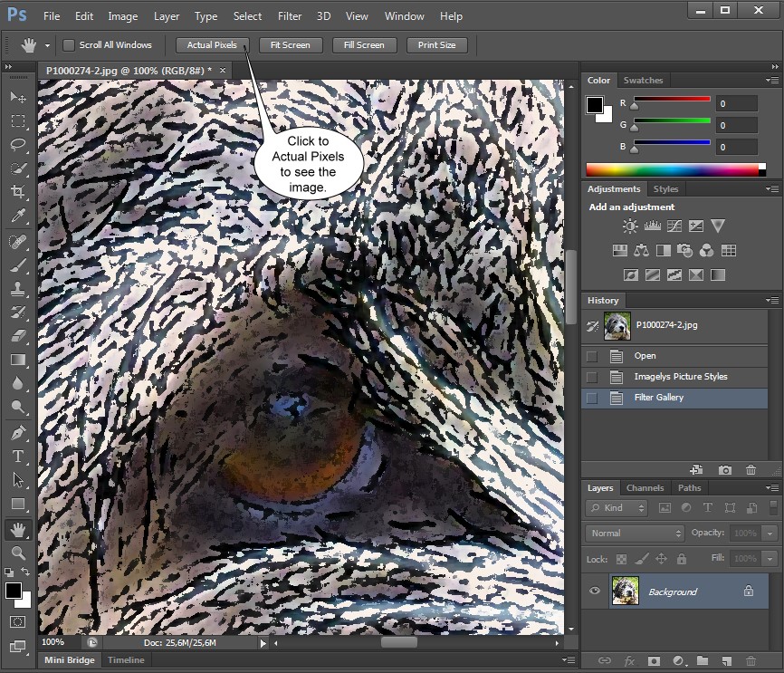Toggle the box beside Filter Gallery history state
The width and height of the screenshot is (784, 673).
pyautogui.click(x=592, y=398)
